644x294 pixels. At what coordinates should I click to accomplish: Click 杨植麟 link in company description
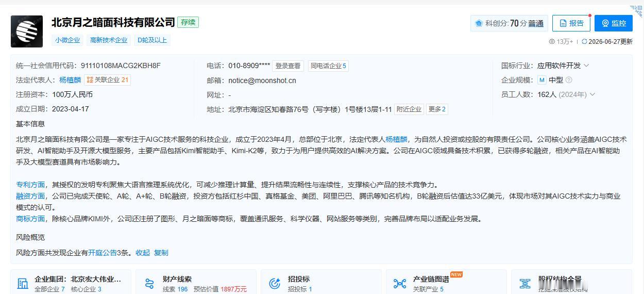coord(397,139)
